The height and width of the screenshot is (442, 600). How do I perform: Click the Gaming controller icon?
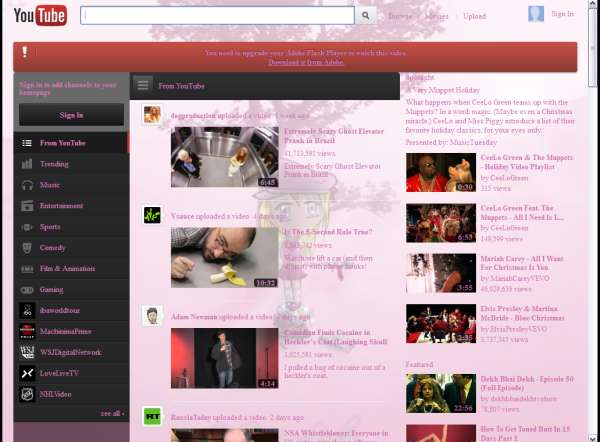(x=27, y=290)
